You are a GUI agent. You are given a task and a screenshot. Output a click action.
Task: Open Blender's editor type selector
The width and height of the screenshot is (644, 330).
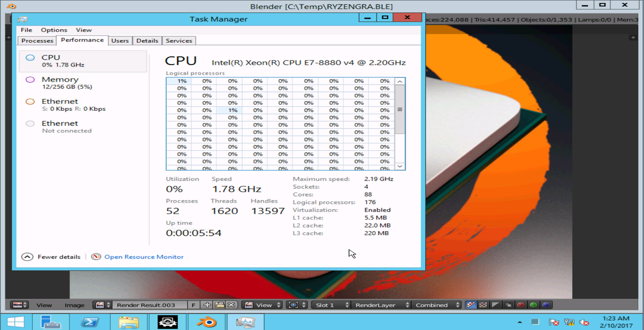point(20,305)
